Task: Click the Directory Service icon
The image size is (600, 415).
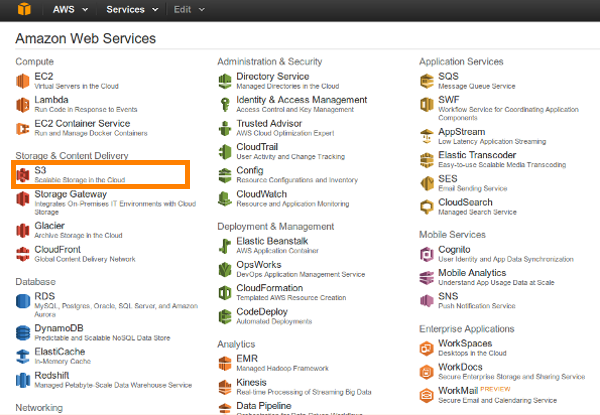Action: click(x=225, y=81)
